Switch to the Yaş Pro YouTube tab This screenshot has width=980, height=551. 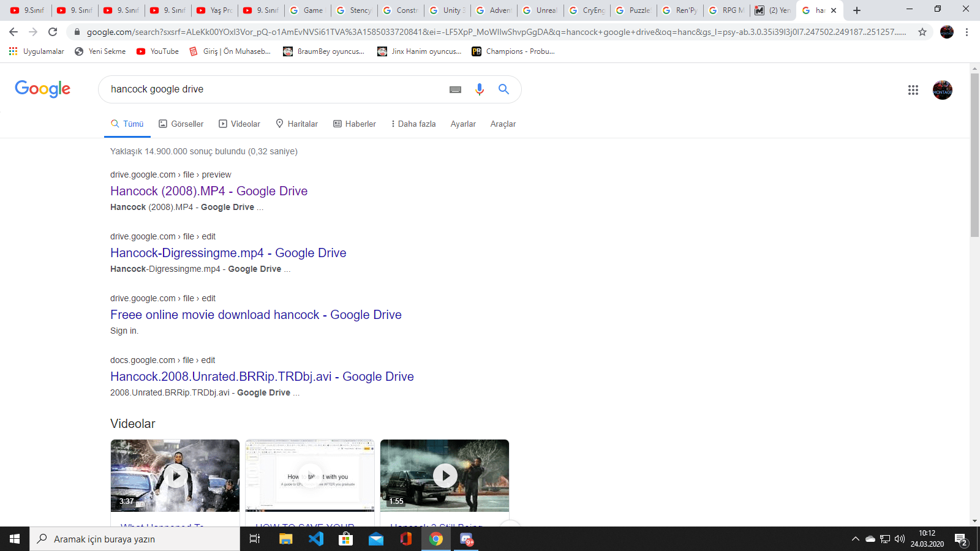(x=215, y=10)
